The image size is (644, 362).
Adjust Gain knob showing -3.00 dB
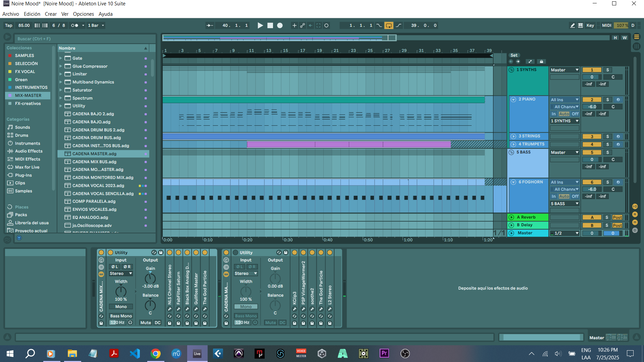pos(150,278)
